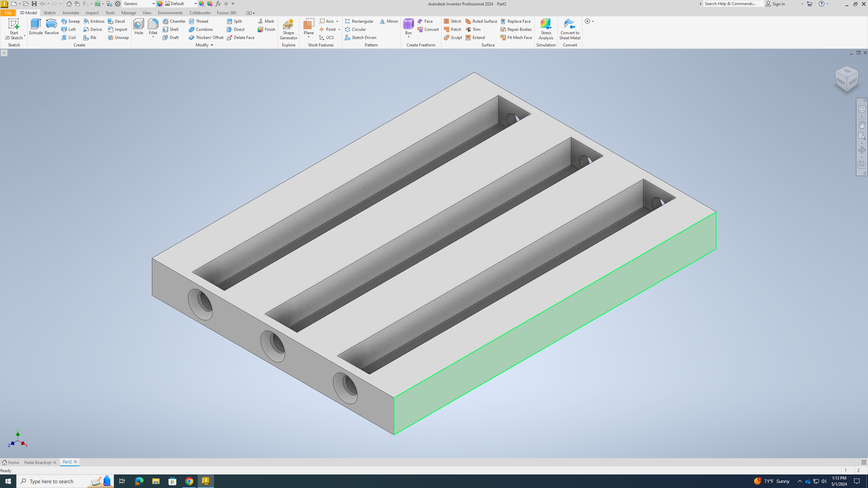Click the Stitch surface tool

[453, 21]
